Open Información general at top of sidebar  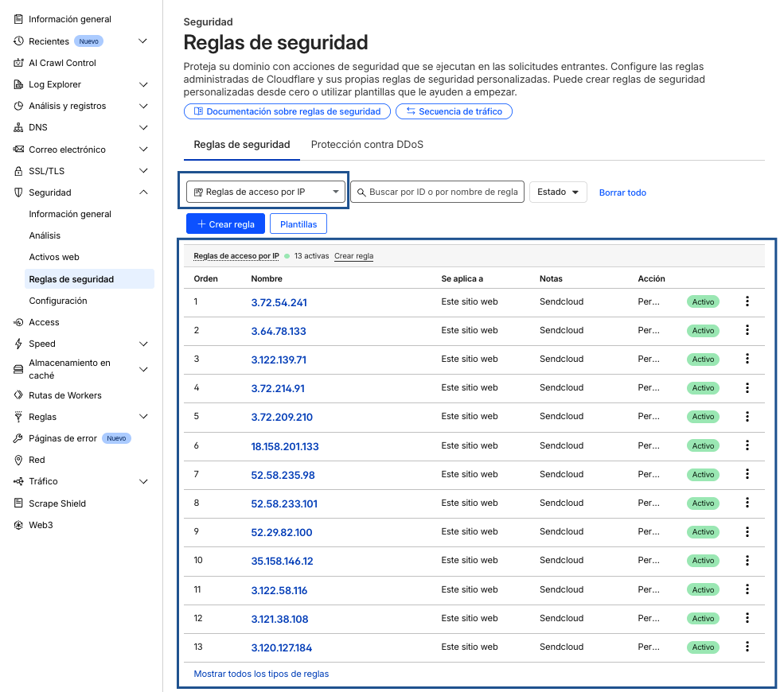(x=69, y=19)
